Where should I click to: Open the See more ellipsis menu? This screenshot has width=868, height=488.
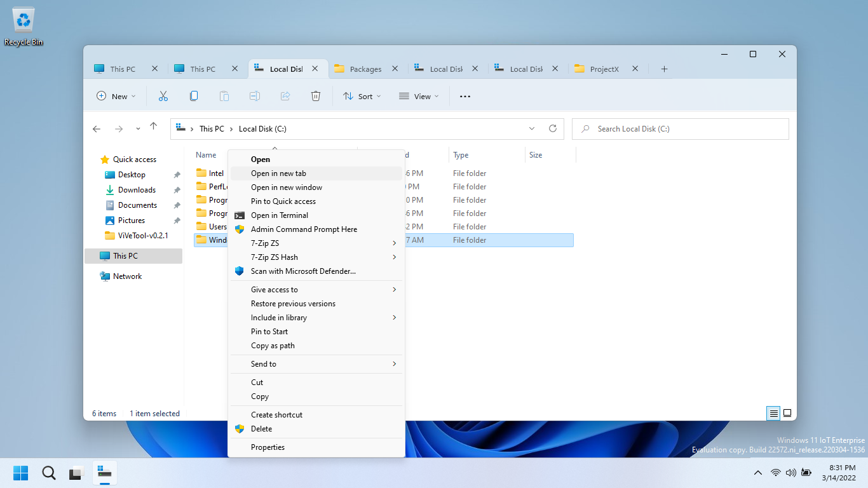click(465, 97)
